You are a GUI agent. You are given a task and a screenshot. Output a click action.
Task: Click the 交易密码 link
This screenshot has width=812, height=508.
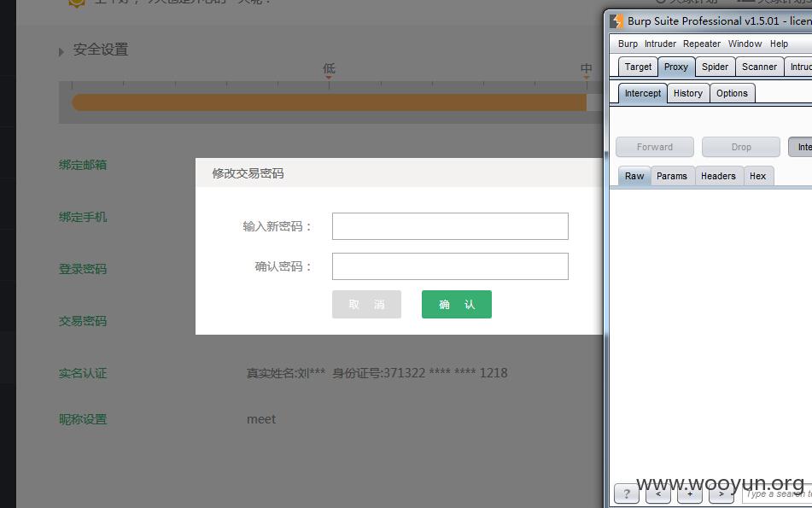click(x=83, y=321)
